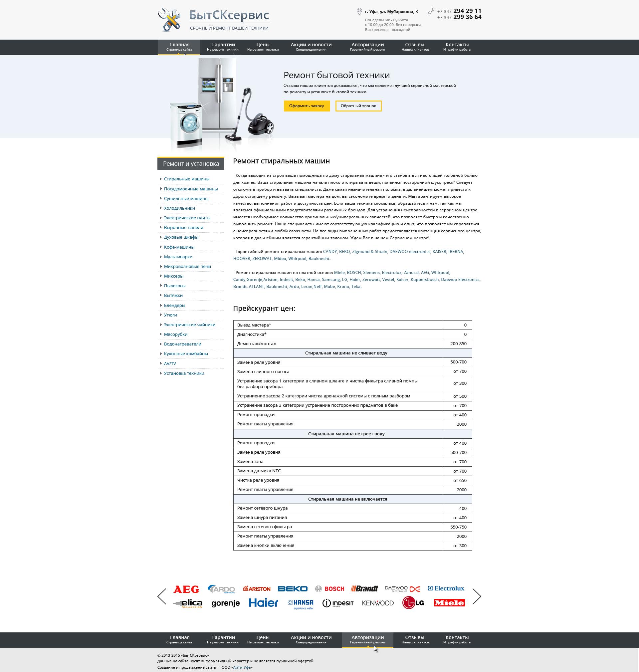Click the Kenwood brand logo
Image resolution: width=639 pixels, height=672 pixels.
pyautogui.click(x=378, y=603)
